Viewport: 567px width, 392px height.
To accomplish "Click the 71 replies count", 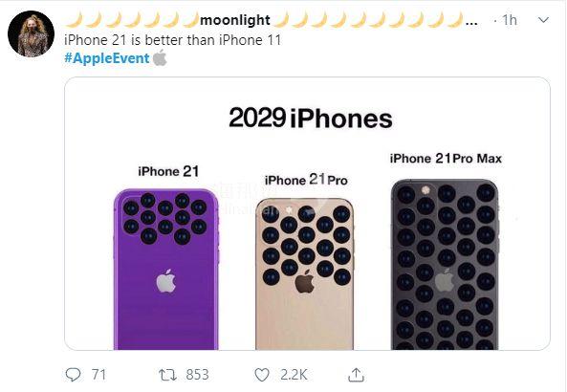I will 98,375.
